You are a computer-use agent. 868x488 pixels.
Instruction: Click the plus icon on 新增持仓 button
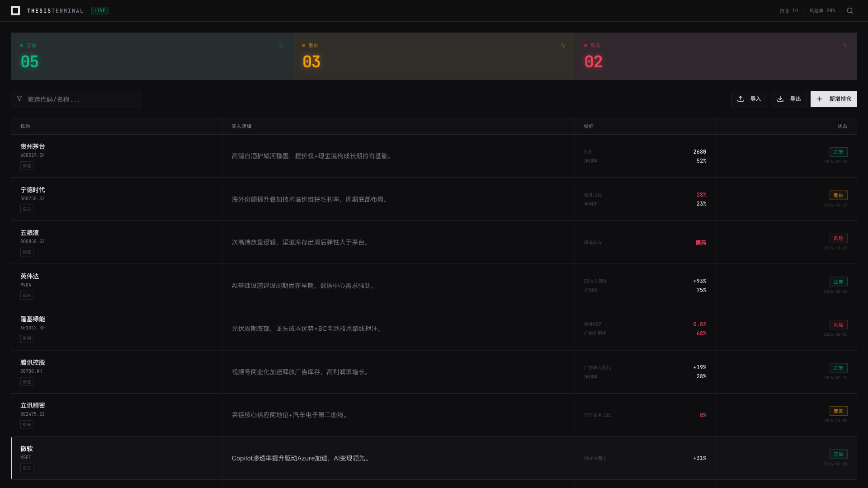(820, 99)
